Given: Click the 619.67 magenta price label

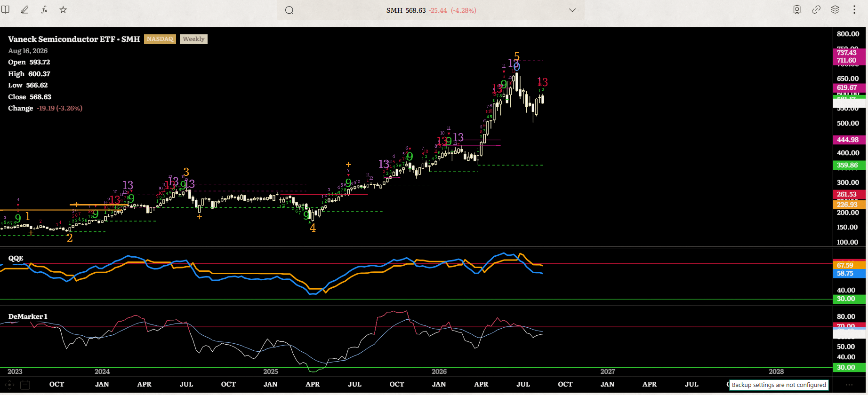Looking at the screenshot, I should click(x=849, y=87).
